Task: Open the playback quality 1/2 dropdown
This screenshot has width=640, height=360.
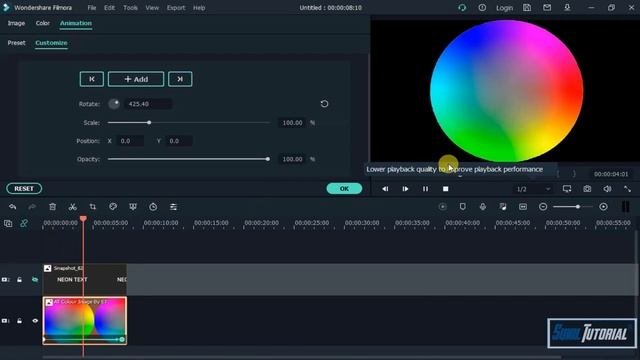Action: coord(533,189)
